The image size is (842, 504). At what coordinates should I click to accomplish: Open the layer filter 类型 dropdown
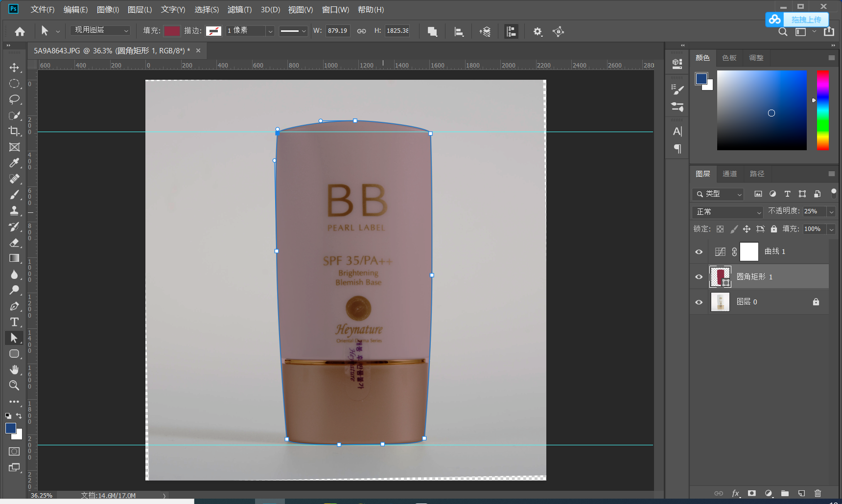click(718, 194)
